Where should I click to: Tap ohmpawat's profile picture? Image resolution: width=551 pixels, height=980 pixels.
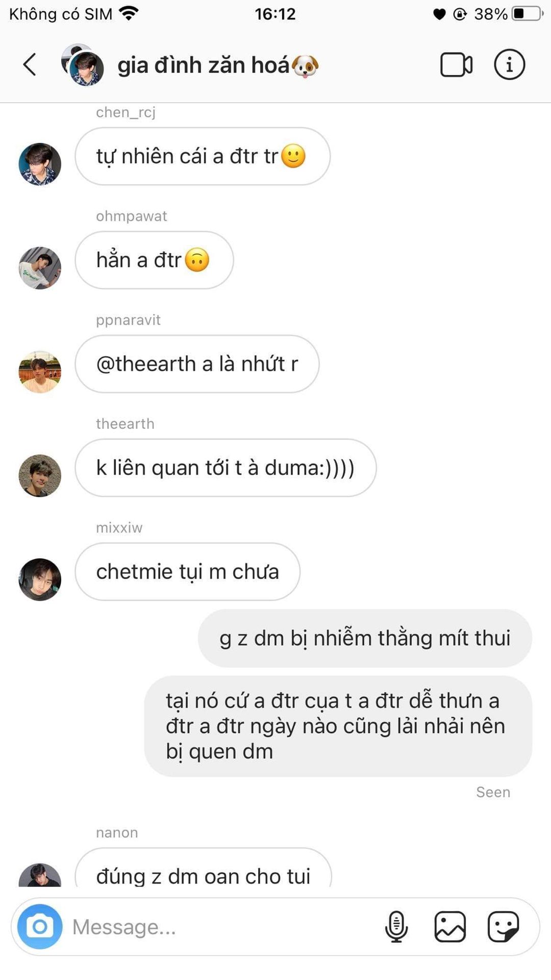pyautogui.click(x=40, y=268)
